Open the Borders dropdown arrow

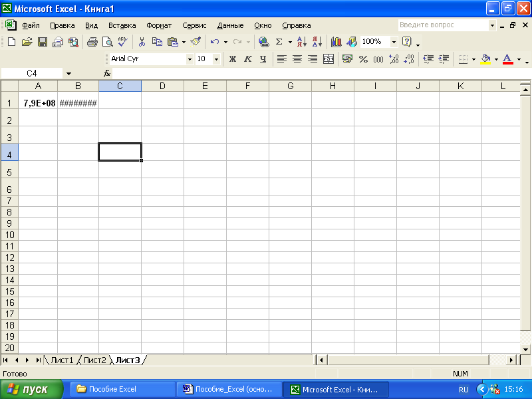pos(473,59)
